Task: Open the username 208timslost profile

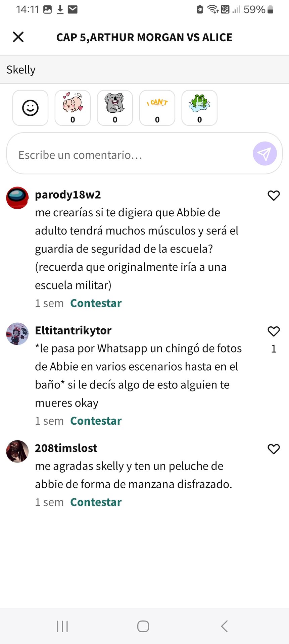Action: coord(66,448)
